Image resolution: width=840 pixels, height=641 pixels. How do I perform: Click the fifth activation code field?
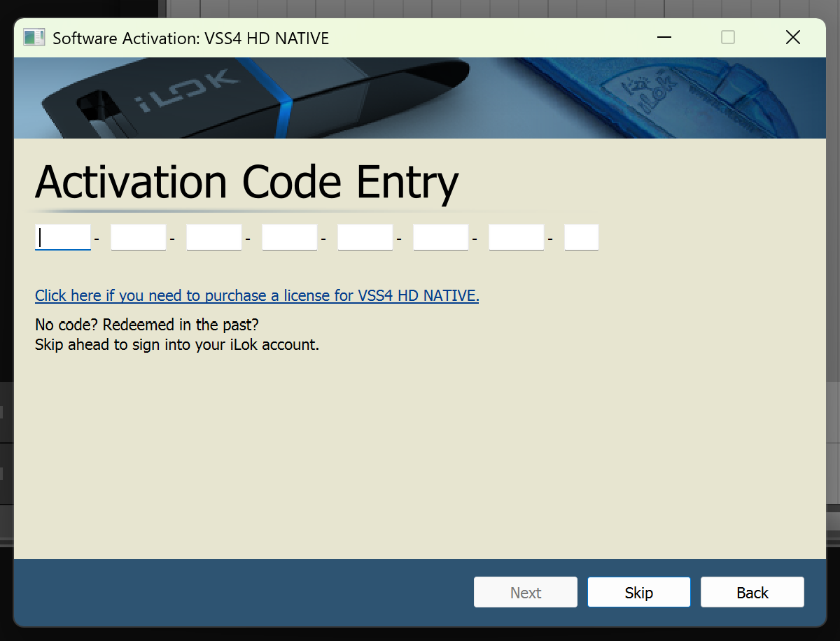point(365,237)
